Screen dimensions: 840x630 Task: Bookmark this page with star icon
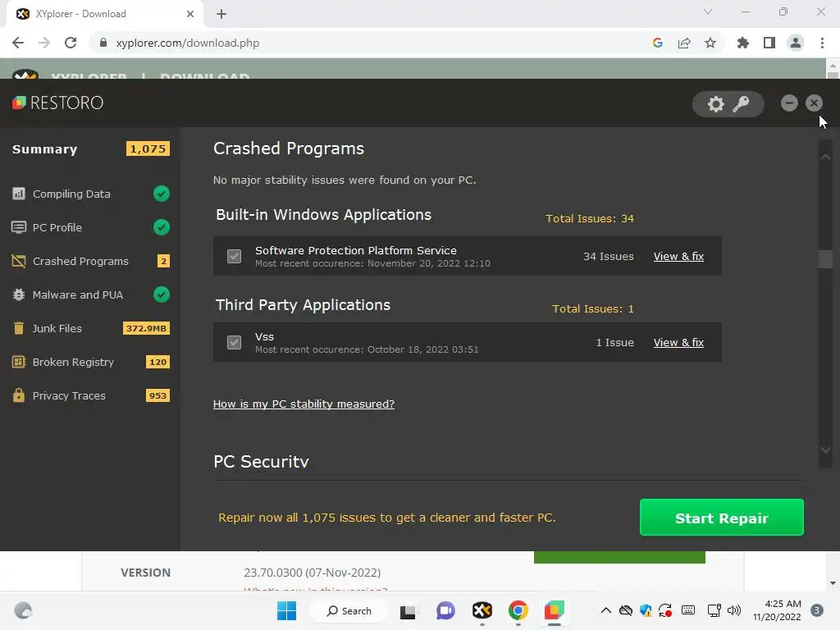710,43
